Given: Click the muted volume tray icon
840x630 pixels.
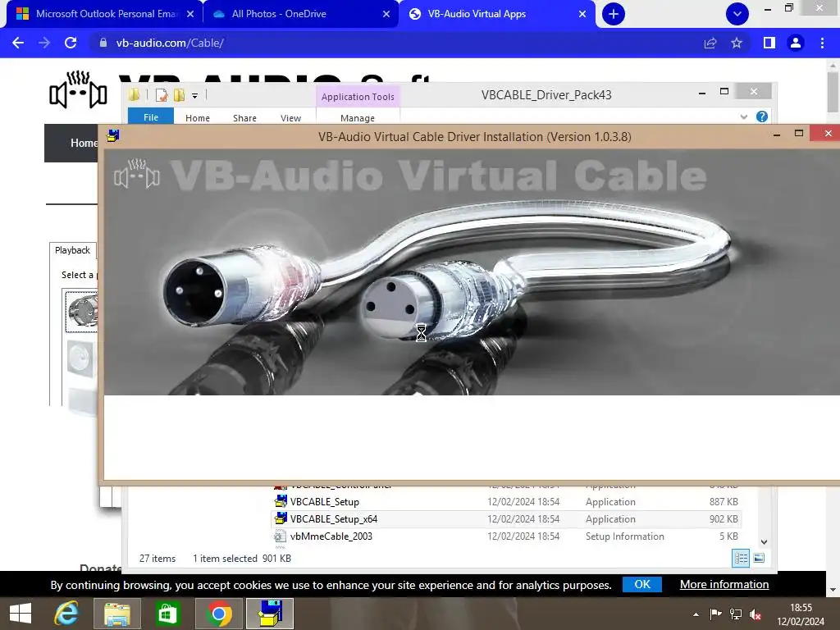Looking at the screenshot, I should click(756, 614).
